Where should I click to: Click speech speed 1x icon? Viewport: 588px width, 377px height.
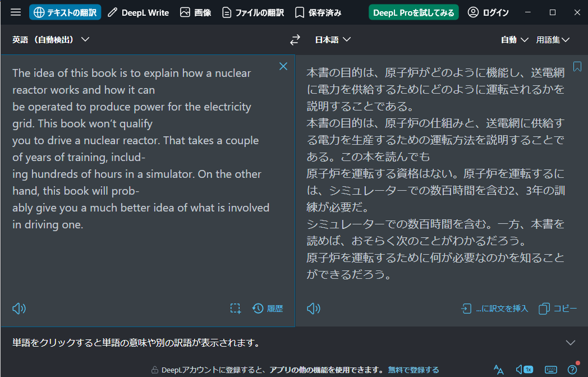point(525,370)
